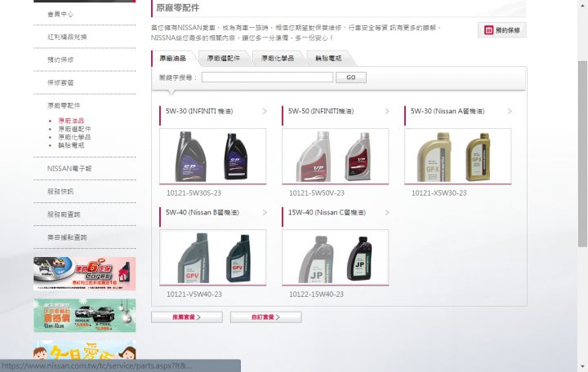Expand the 5W-50 (INFINITI機油) chevron arrow
588x372 pixels.
click(x=387, y=111)
